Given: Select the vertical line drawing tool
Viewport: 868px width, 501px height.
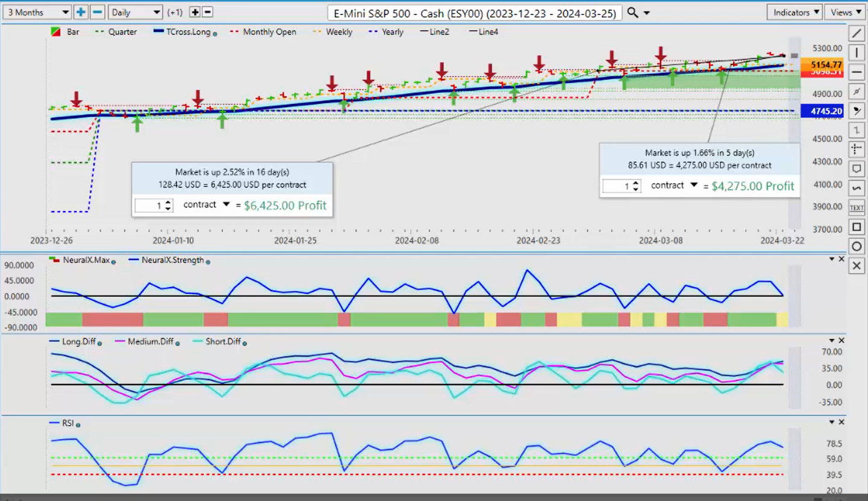Looking at the screenshot, I should [857, 52].
